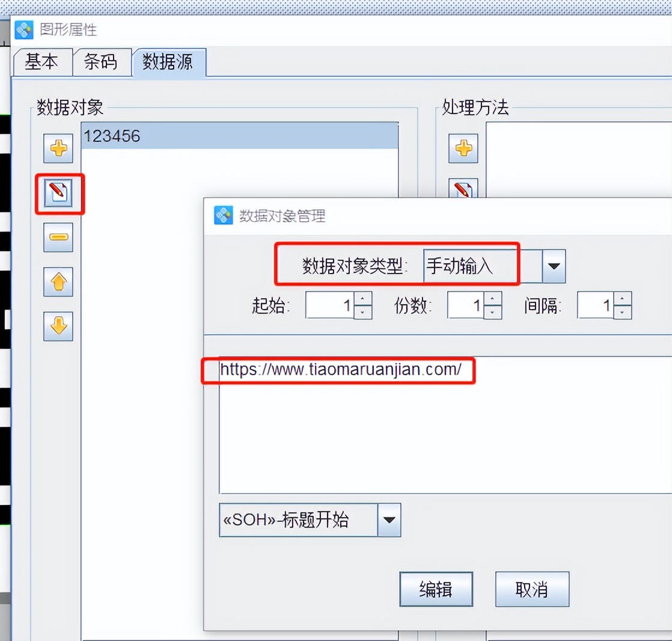Move data object down with arrow icon
The image size is (672, 641).
coord(58,327)
